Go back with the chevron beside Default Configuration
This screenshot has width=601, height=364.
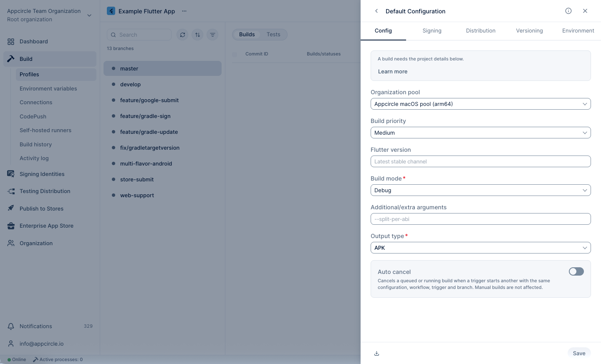click(x=376, y=11)
